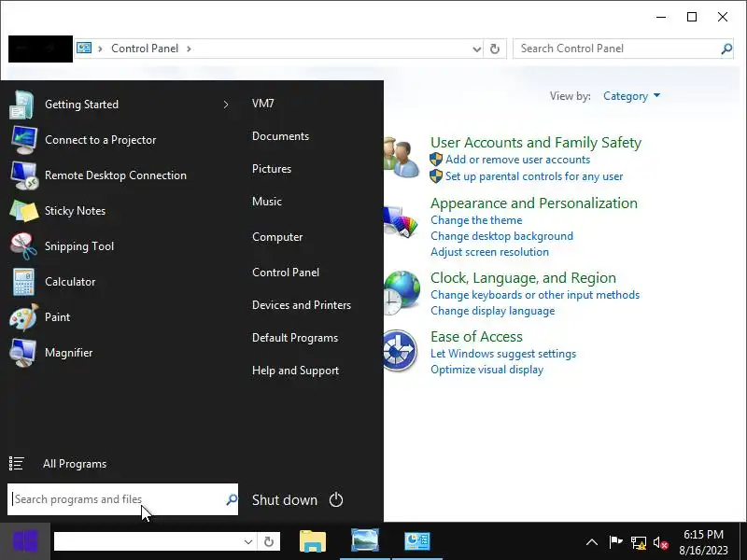This screenshot has width=747, height=560.
Task: Open Documents from Start menu
Action: tap(281, 136)
